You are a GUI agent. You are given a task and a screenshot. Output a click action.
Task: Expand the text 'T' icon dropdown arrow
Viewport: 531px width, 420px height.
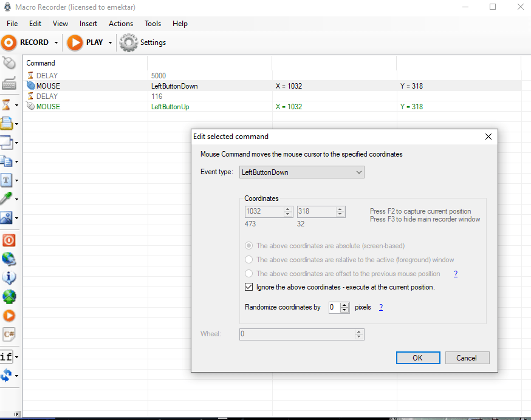[x=16, y=180]
